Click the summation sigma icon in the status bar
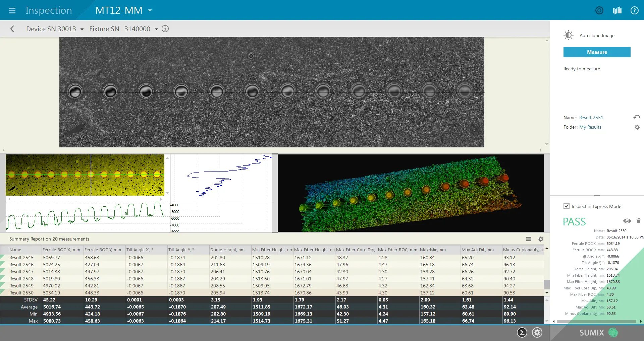This screenshot has height=341, width=644. click(x=522, y=332)
